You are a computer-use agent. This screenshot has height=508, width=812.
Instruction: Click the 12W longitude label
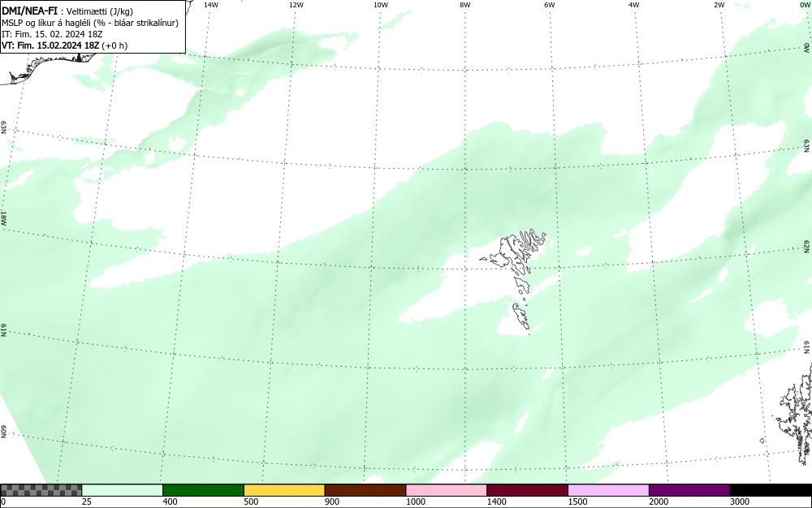click(x=296, y=5)
